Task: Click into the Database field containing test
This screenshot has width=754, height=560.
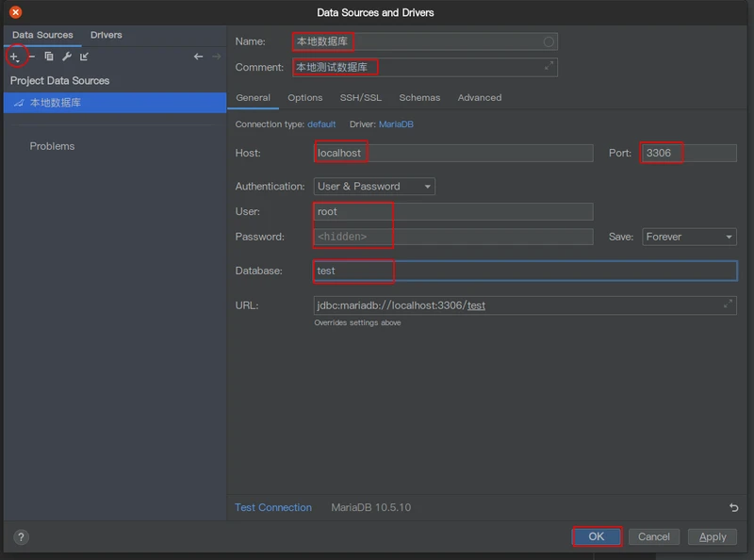Action: pos(525,271)
